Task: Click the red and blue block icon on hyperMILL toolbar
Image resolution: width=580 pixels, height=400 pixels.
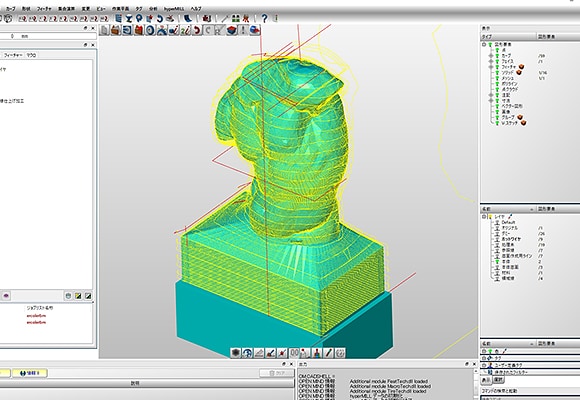Action: point(232,30)
